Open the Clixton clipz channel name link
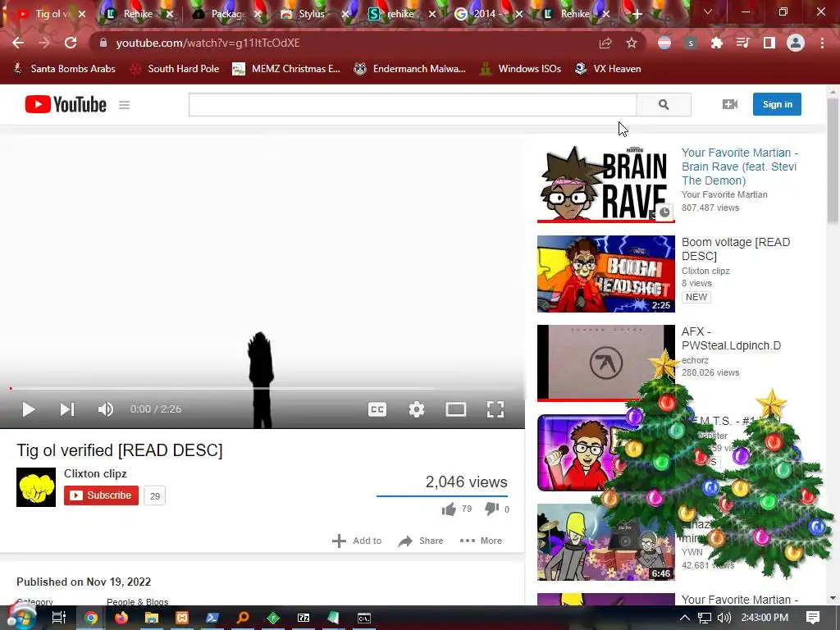This screenshot has width=840, height=630. click(95, 473)
